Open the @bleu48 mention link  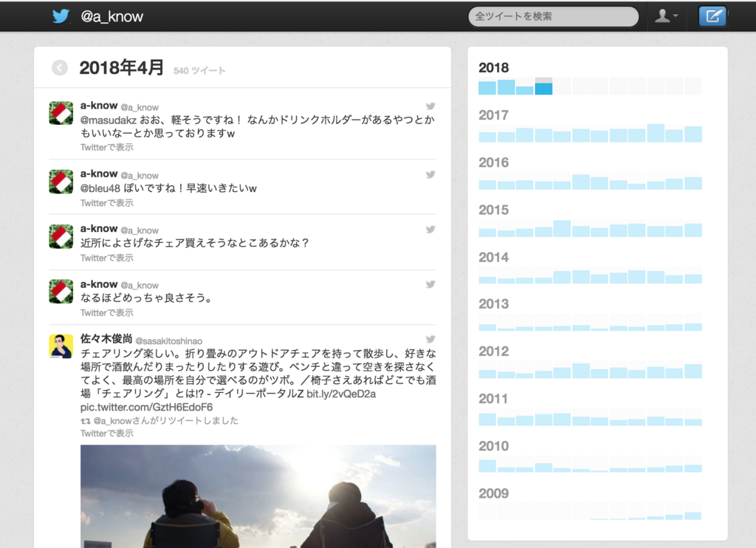click(100, 188)
